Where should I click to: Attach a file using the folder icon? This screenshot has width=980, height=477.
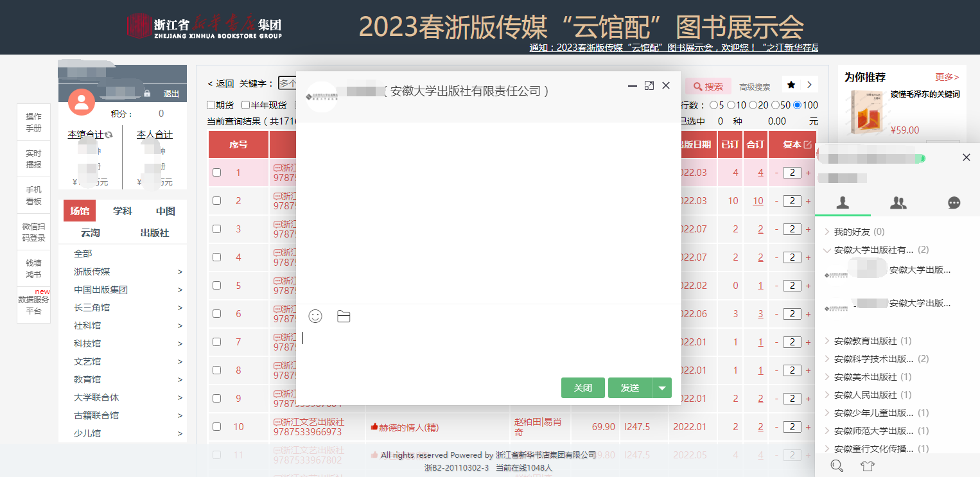(x=344, y=317)
